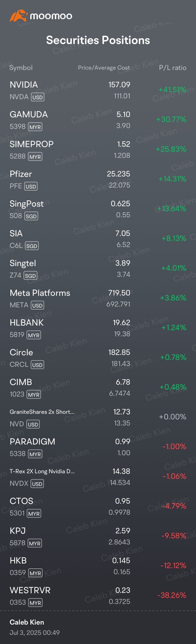The height and width of the screenshot is (644, 196).
Task: Select the P/L ratio column header
Action: tap(173, 68)
